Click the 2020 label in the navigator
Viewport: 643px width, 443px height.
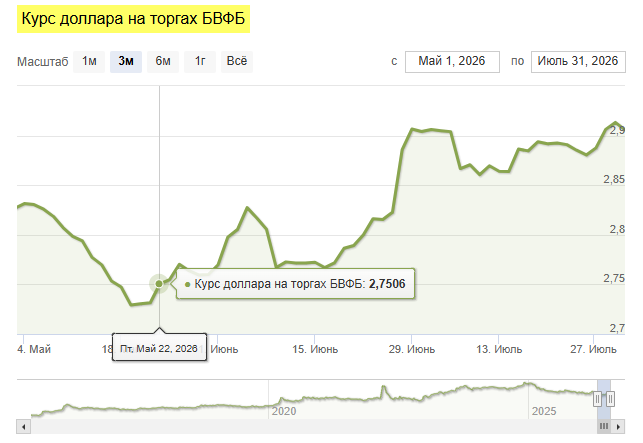pos(284,411)
